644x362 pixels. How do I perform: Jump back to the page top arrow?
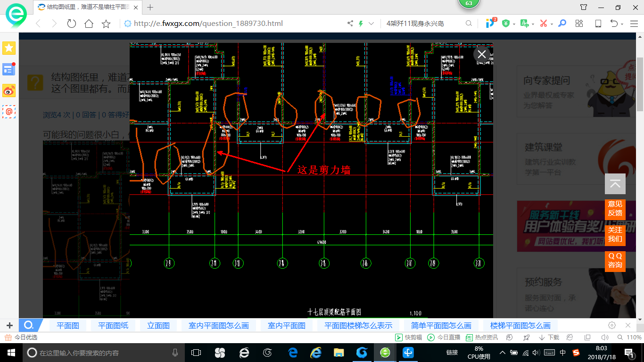pos(615,184)
